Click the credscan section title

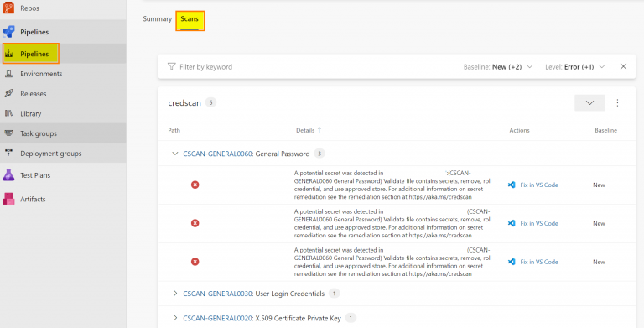[184, 102]
